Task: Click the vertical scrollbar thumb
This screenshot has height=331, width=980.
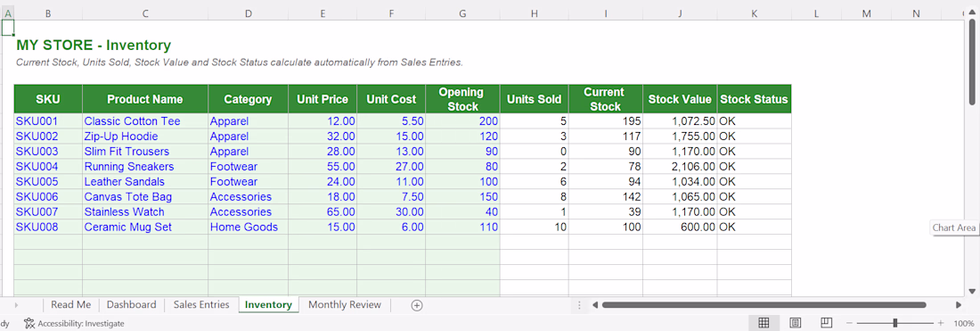Action: pos(972,62)
